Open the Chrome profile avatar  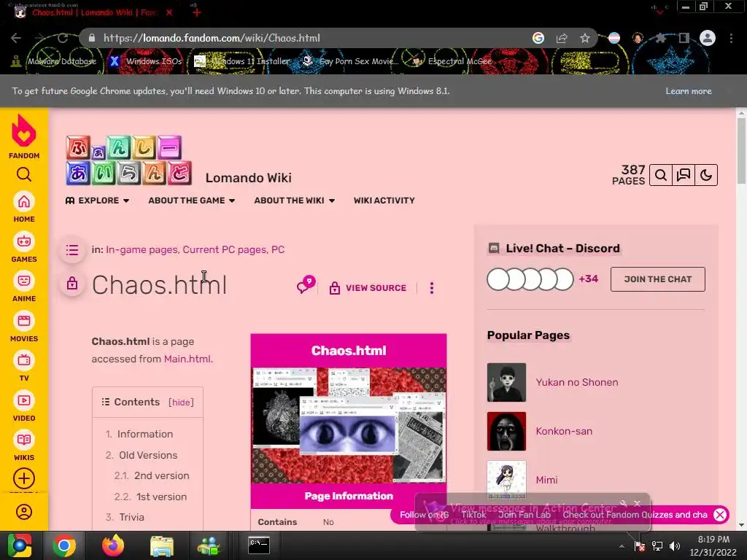point(708,38)
